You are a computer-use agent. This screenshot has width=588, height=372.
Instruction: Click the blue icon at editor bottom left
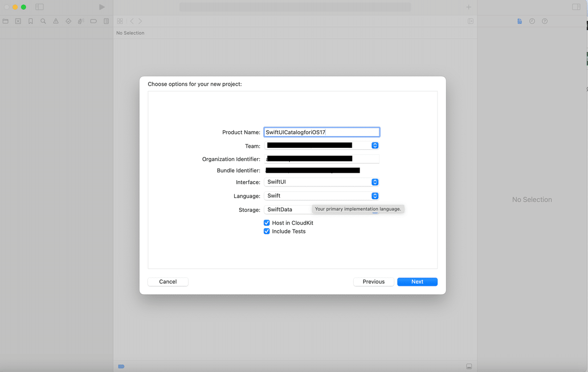click(121, 367)
